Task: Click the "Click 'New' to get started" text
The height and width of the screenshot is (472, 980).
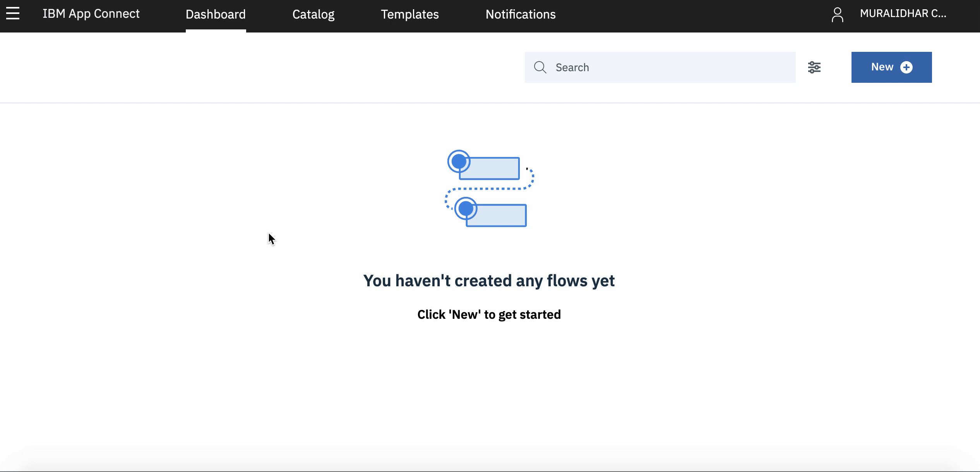Action: pyautogui.click(x=488, y=315)
